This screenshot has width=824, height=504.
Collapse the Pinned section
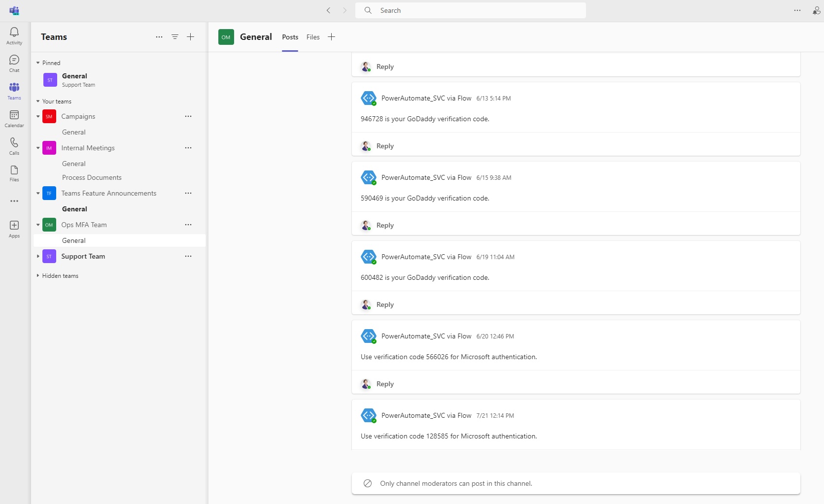point(38,63)
